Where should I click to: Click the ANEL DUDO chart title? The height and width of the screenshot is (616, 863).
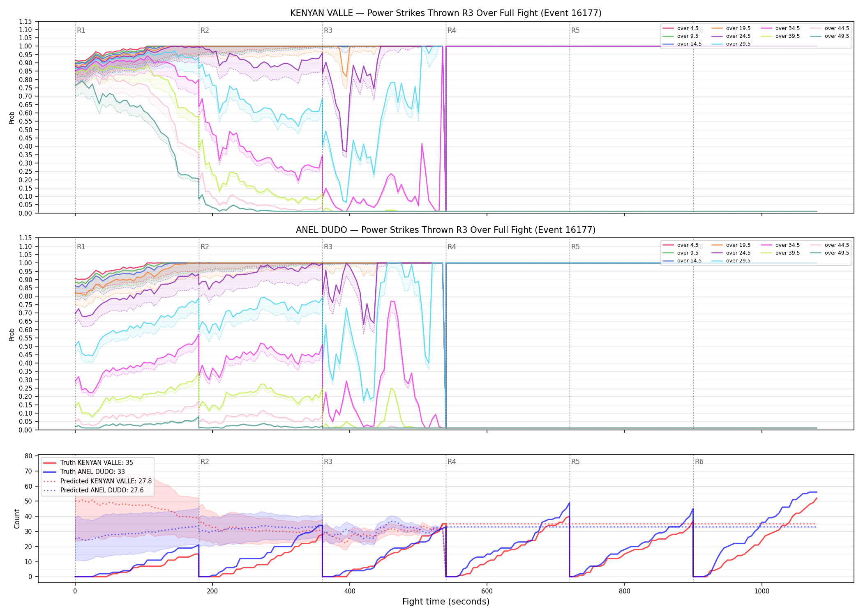coord(445,230)
